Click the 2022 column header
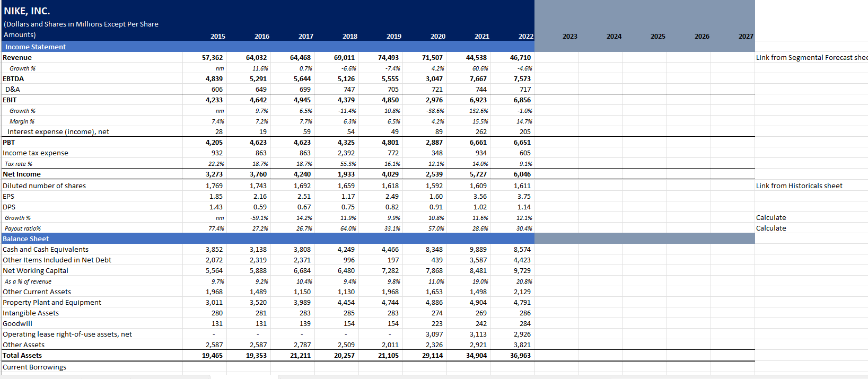This screenshot has height=379, width=868. click(526, 36)
